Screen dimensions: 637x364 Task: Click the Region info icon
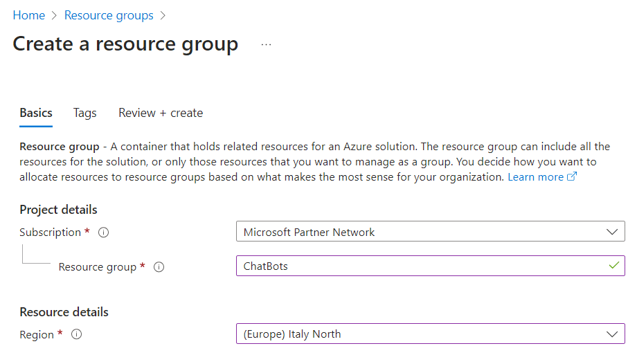[x=76, y=334]
